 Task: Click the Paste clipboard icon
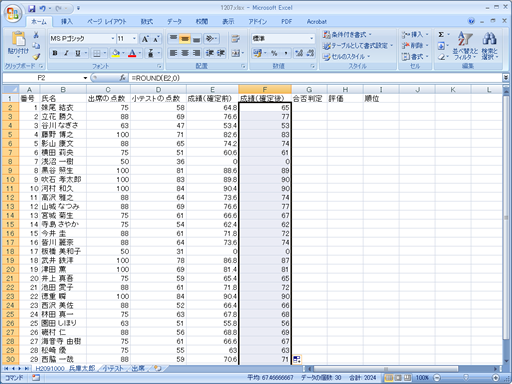click(19, 39)
